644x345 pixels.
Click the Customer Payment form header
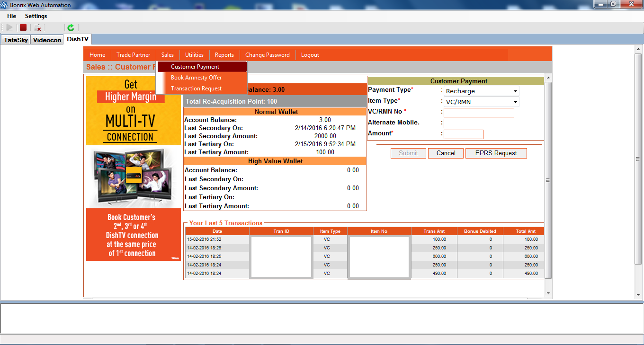pos(456,81)
